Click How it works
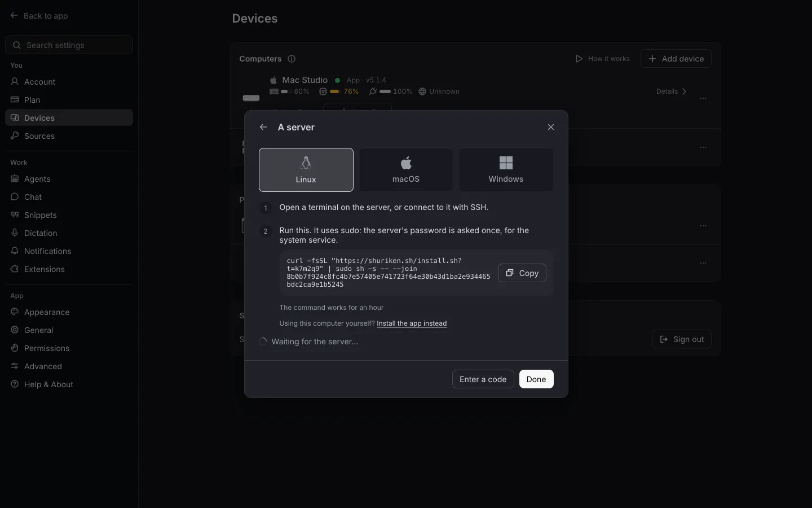This screenshot has width=812, height=508. click(602, 59)
